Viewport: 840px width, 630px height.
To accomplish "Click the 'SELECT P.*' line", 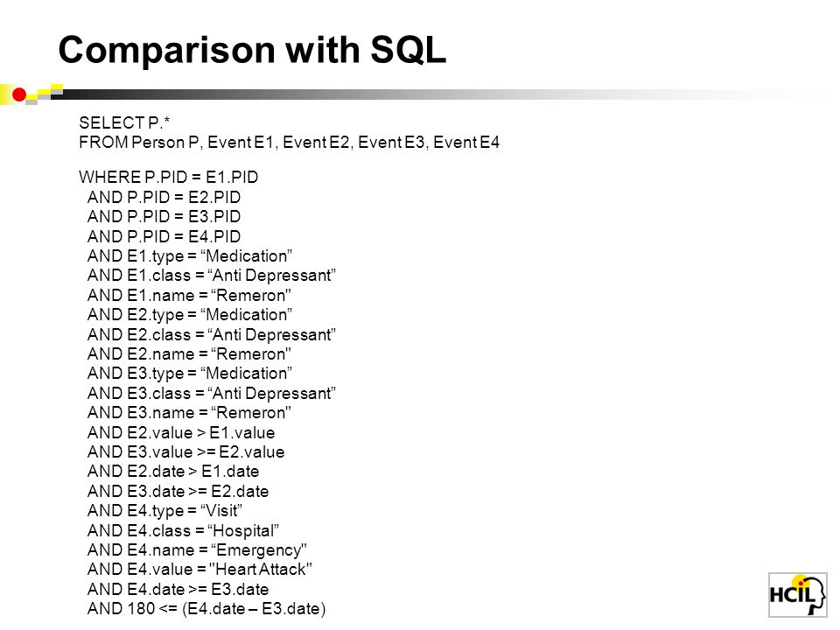I will click(x=124, y=122).
